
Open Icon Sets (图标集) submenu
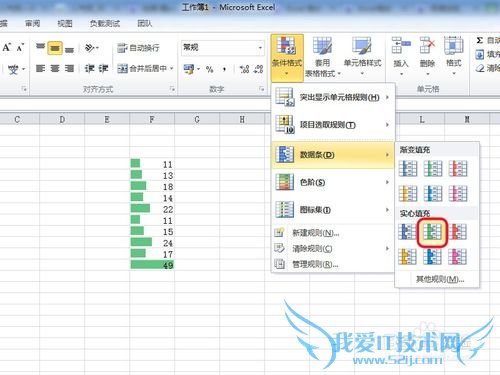coord(333,210)
